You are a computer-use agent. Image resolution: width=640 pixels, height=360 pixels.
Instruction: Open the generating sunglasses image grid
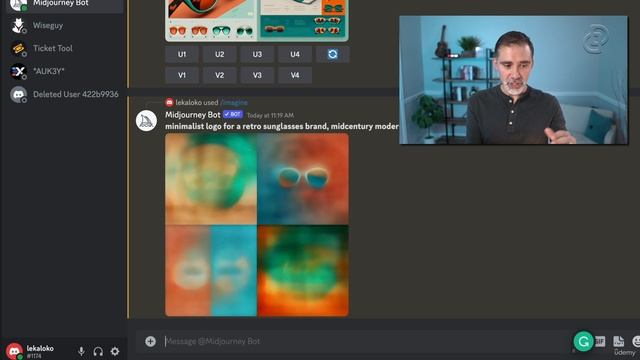257,225
